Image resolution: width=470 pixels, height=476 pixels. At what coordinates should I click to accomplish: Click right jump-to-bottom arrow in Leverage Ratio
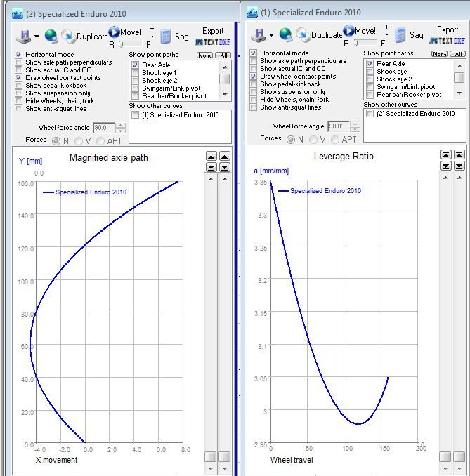point(459,166)
